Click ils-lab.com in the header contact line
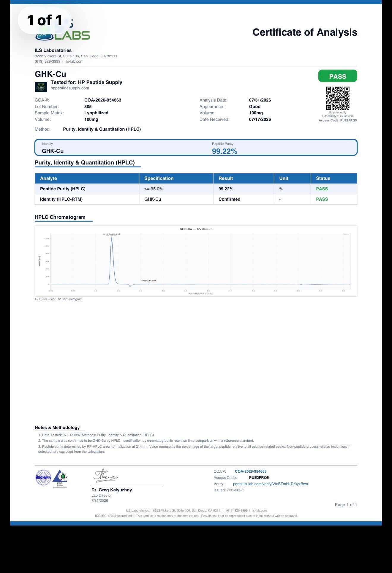 pyautogui.click(x=74, y=61)
